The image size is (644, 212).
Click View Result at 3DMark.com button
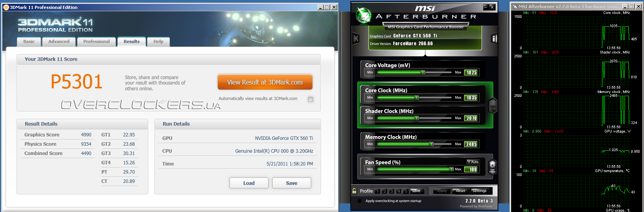point(265,82)
